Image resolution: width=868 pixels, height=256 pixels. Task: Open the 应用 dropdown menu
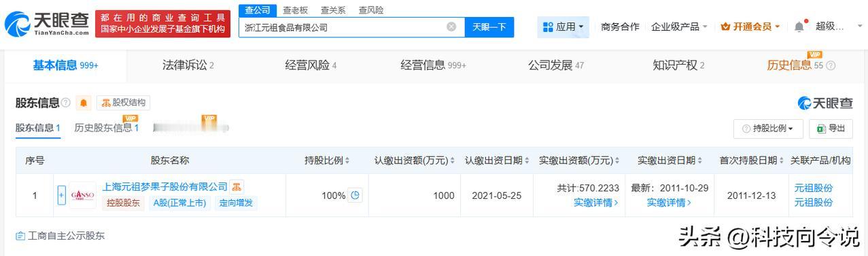563,27
